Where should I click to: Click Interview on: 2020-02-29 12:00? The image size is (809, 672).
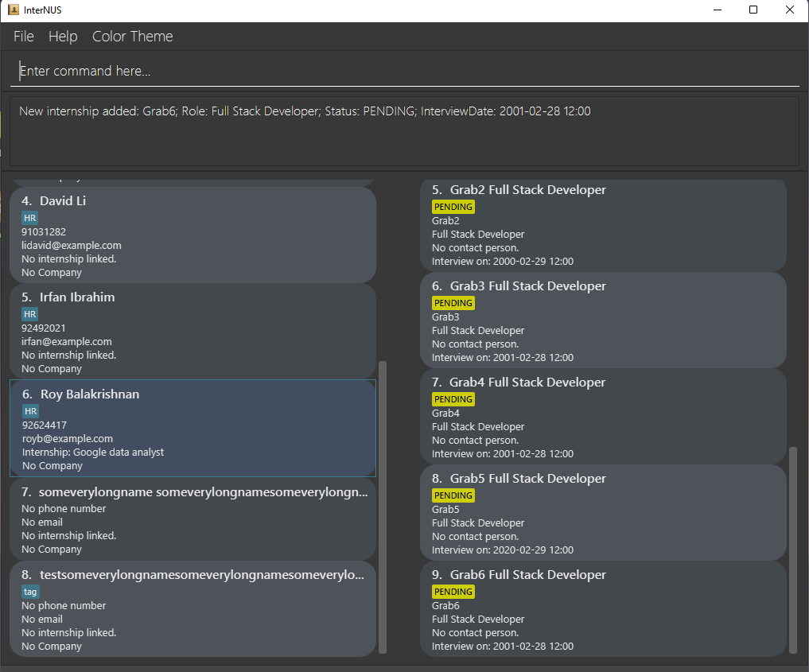503,550
